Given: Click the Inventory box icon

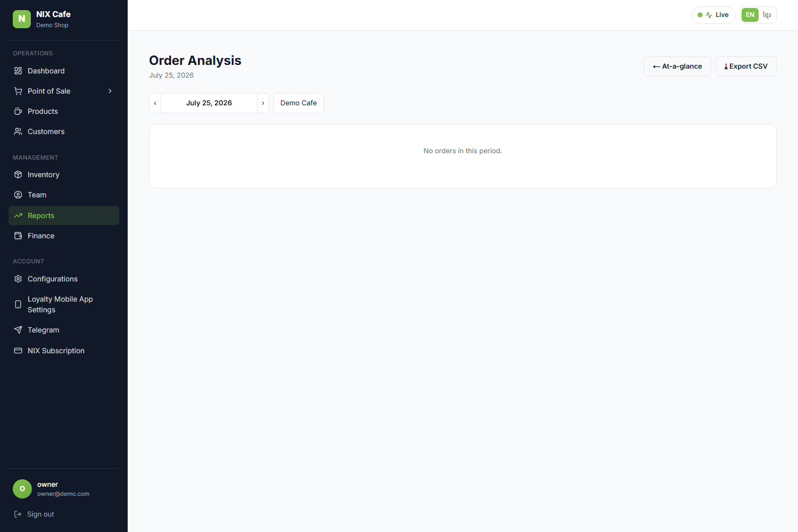Looking at the screenshot, I should coord(18,174).
